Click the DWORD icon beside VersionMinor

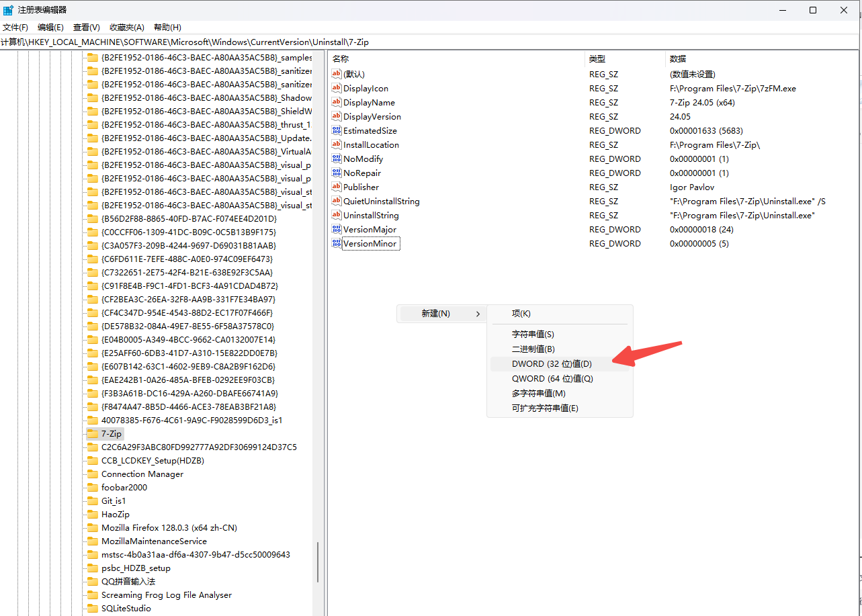coord(337,243)
